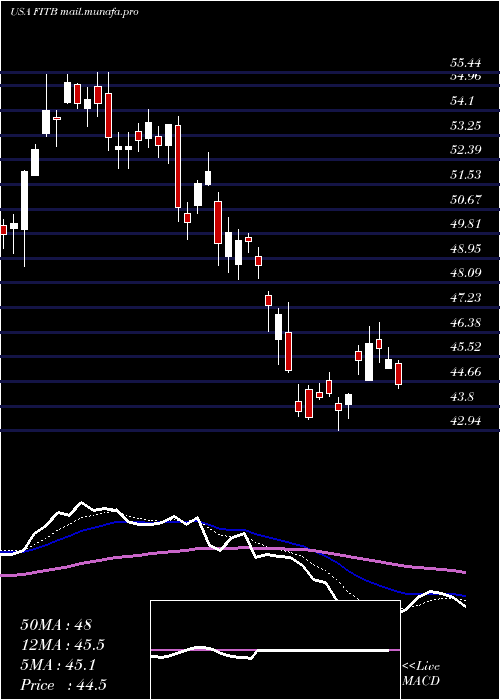The width and height of the screenshot is (500, 700).
Task: Click the 50MA : 48 readout
Action: tap(56, 625)
